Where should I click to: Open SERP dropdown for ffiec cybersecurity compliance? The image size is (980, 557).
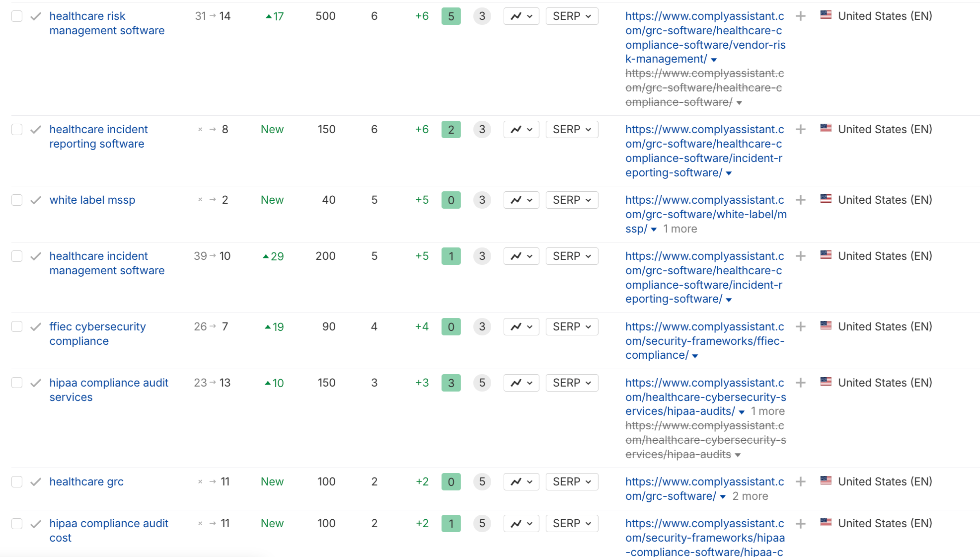[x=572, y=327]
